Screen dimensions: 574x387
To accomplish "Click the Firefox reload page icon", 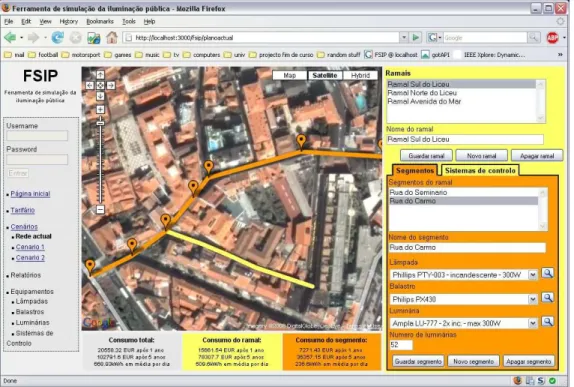I will tap(57, 37).
